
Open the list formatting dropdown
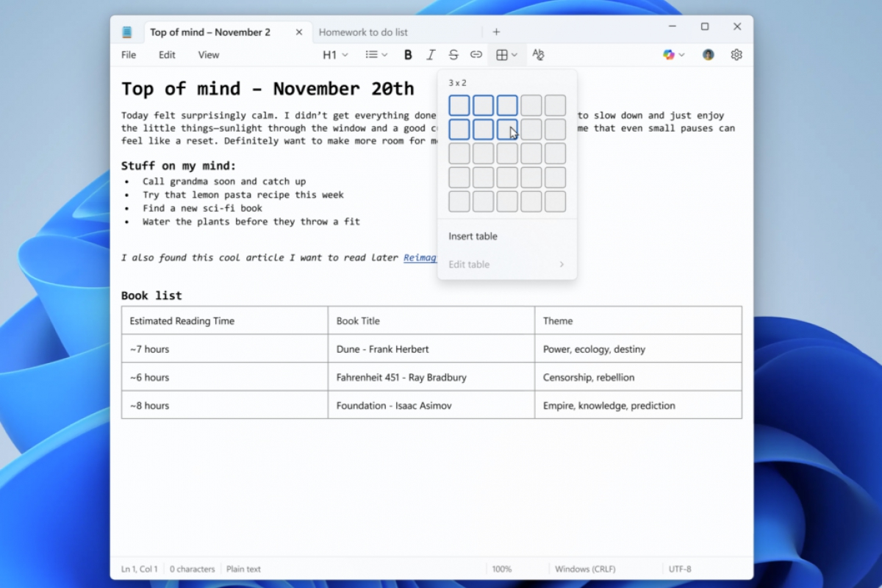tap(375, 54)
